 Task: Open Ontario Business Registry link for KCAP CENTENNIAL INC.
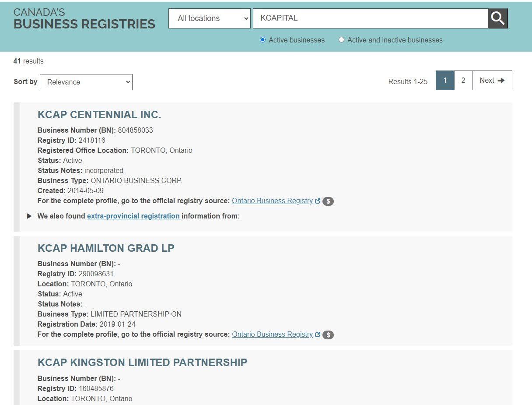click(x=272, y=201)
